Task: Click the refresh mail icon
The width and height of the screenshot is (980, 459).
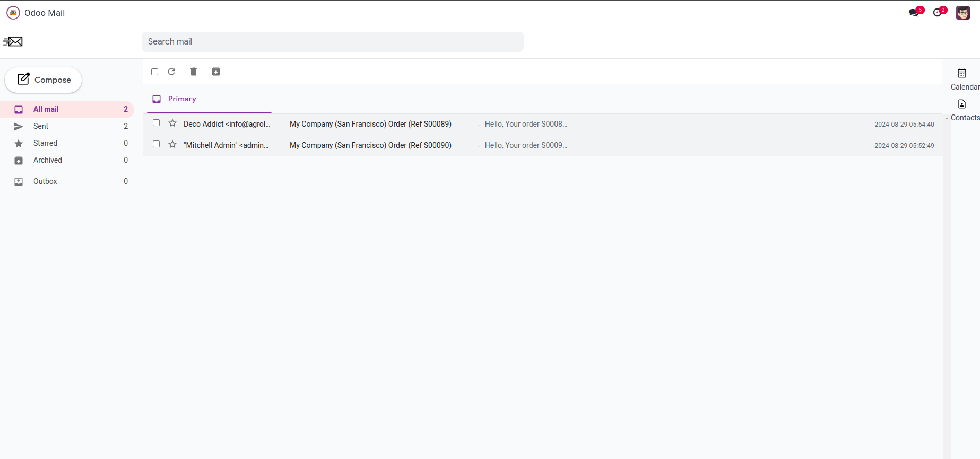Action: (171, 72)
